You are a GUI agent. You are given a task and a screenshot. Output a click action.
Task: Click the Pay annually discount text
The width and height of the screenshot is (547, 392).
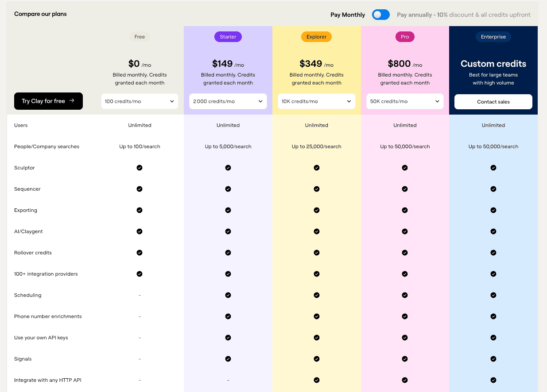[463, 15]
